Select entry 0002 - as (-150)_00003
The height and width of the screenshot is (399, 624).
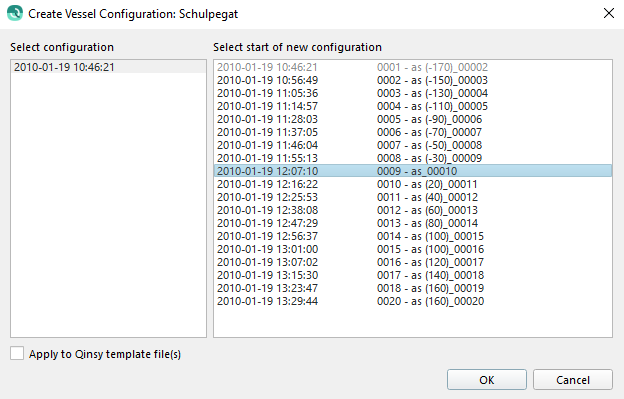click(413, 80)
